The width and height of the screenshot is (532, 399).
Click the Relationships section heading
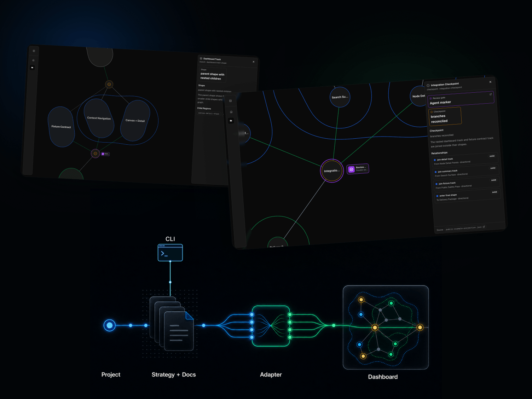439,153
